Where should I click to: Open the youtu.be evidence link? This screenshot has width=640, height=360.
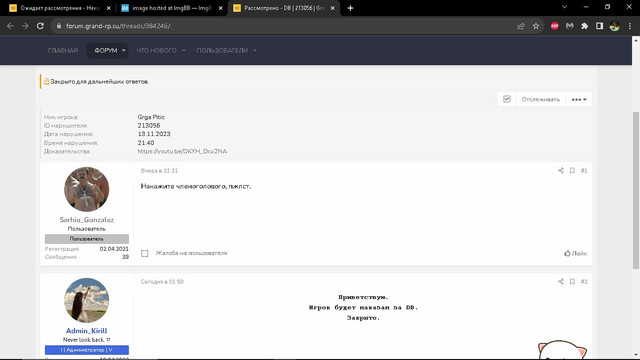point(182,151)
